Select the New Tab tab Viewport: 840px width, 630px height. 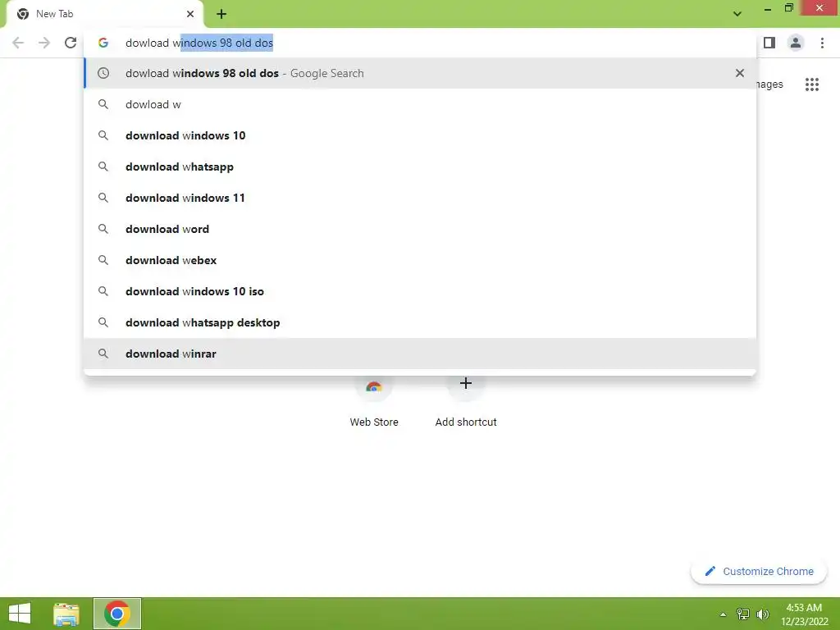(104, 14)
